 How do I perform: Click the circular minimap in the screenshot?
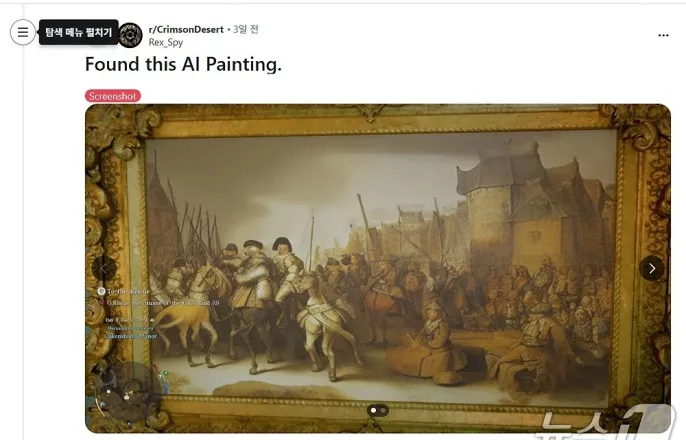tap(127, 393)
